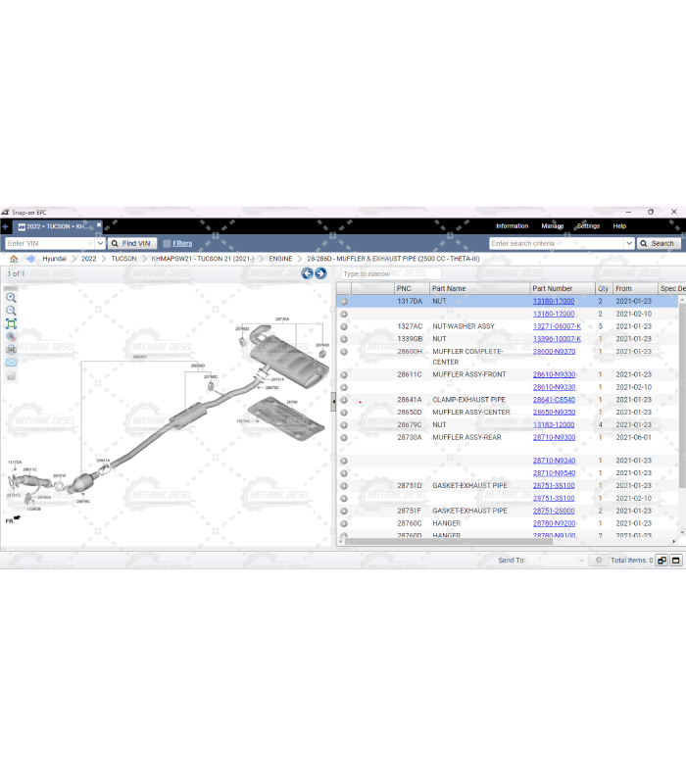Viewport: 686px width, 784px height.
Task: Click the print diagram icon
Action: (11, 349)
